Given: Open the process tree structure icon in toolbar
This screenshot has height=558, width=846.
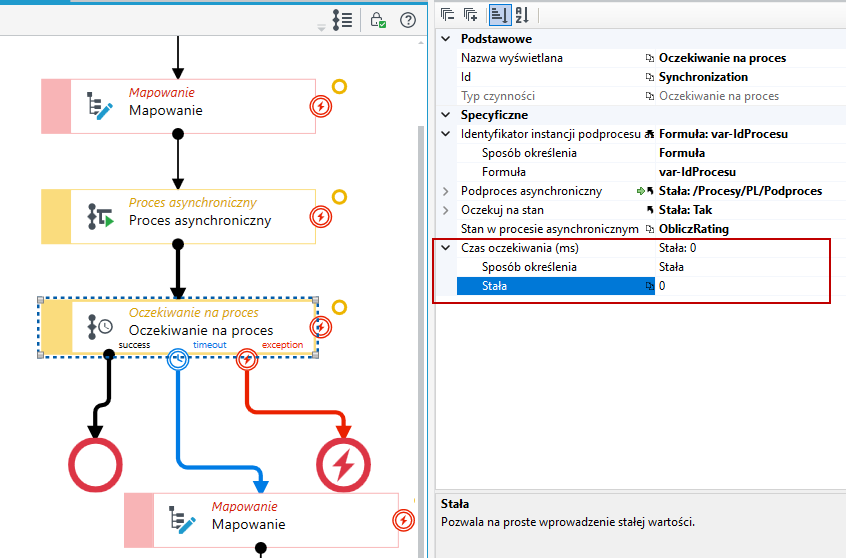Looking at the screenshot, I should 342,21.
